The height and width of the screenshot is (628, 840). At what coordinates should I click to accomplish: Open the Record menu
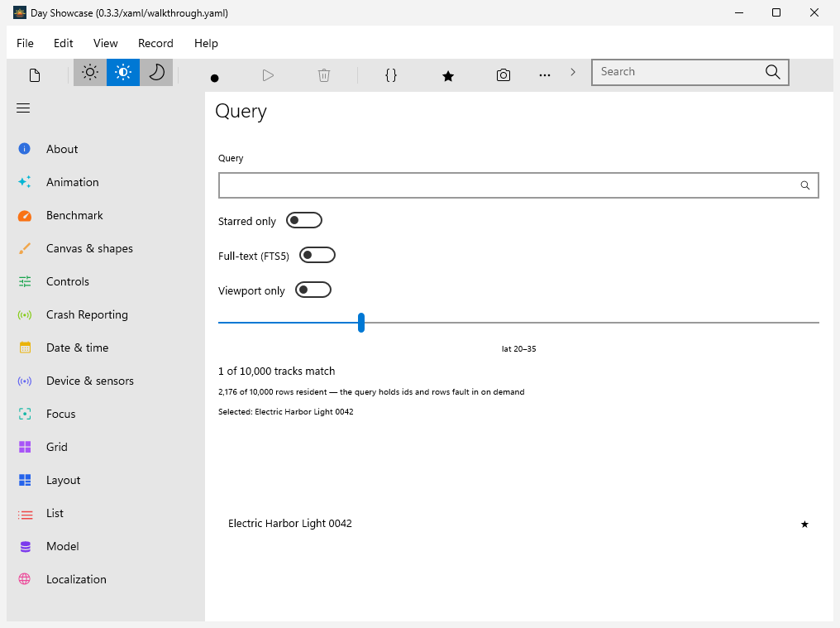tap(156, 44)
